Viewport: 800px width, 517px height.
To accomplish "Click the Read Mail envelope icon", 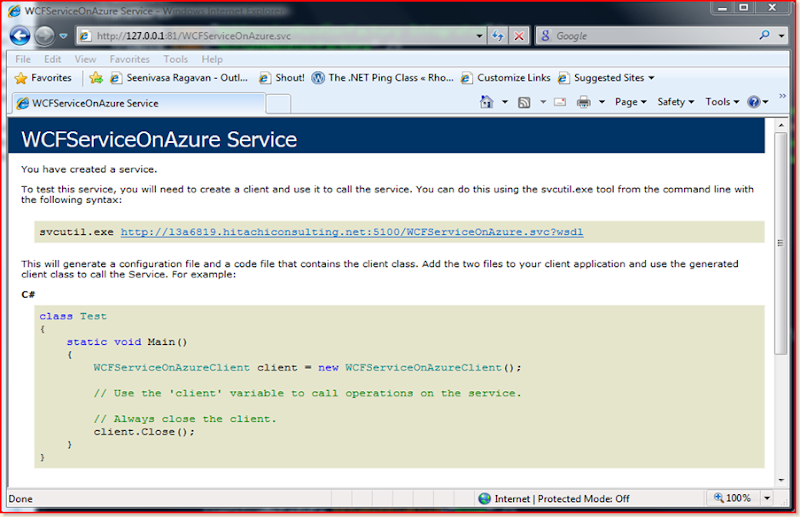I will pos(560,102).
